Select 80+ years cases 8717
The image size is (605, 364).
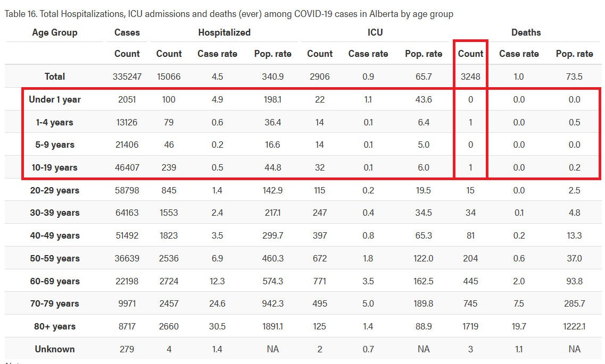127,327
